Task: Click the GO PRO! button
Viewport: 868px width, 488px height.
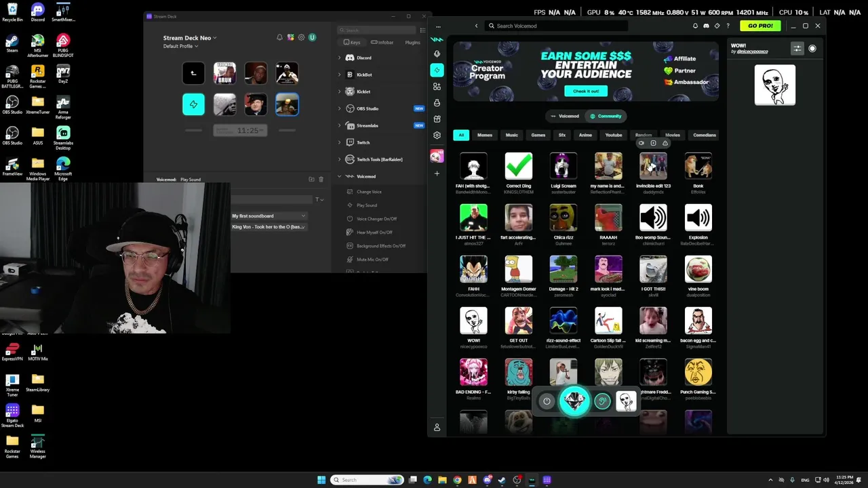Action: pyautogui.click(x=760, y=26)
